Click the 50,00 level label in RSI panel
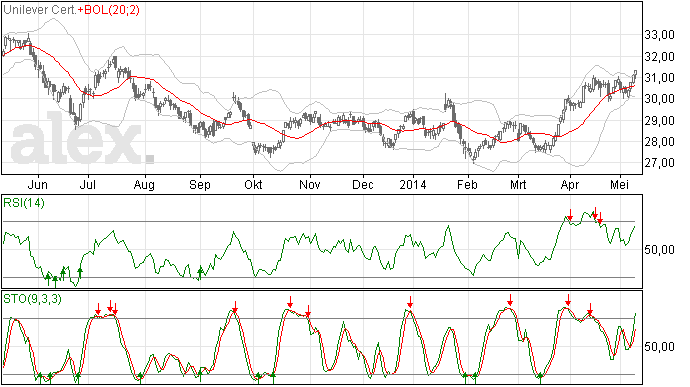 [x=659, y=250]
